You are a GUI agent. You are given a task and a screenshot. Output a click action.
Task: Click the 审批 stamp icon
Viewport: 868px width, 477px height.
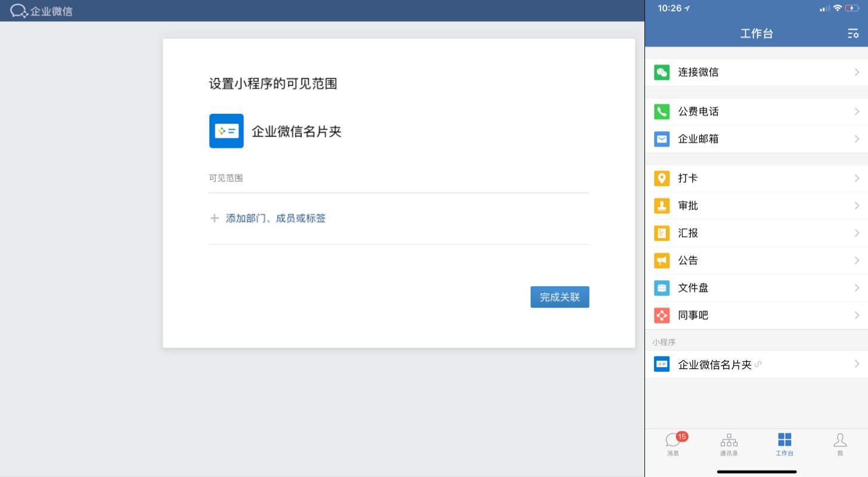pyautogui.click(x=662, y=206)
